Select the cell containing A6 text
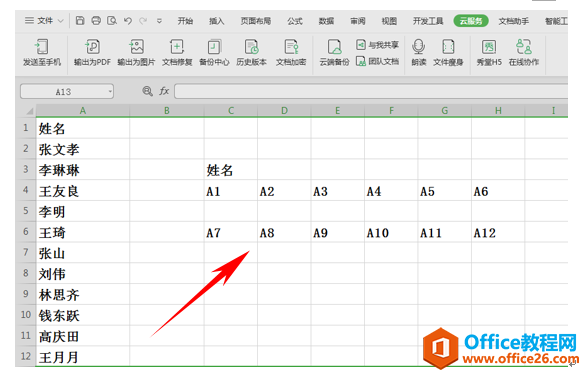Viewport: 586px width, 376px height. click(x=498, y=191)
